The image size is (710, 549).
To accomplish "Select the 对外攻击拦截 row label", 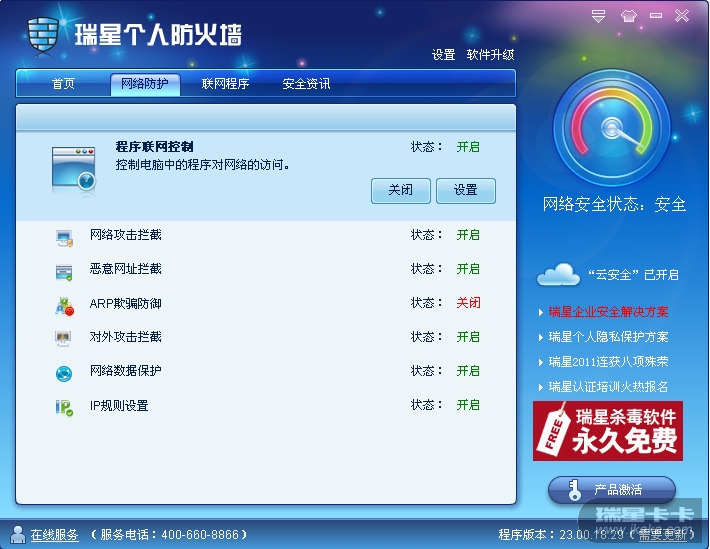I will coord(125,337).
